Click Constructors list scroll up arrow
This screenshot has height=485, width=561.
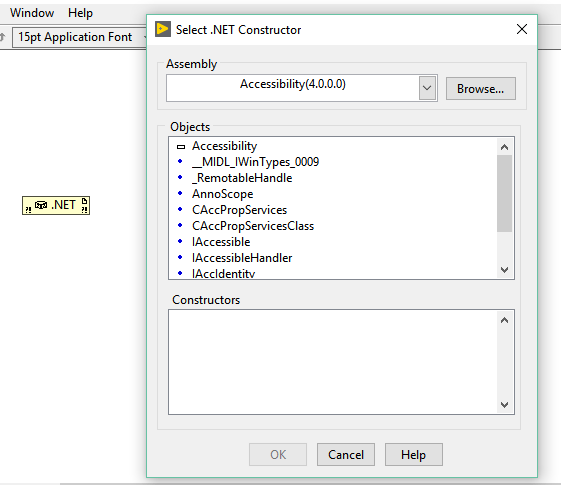pos(504,320)
